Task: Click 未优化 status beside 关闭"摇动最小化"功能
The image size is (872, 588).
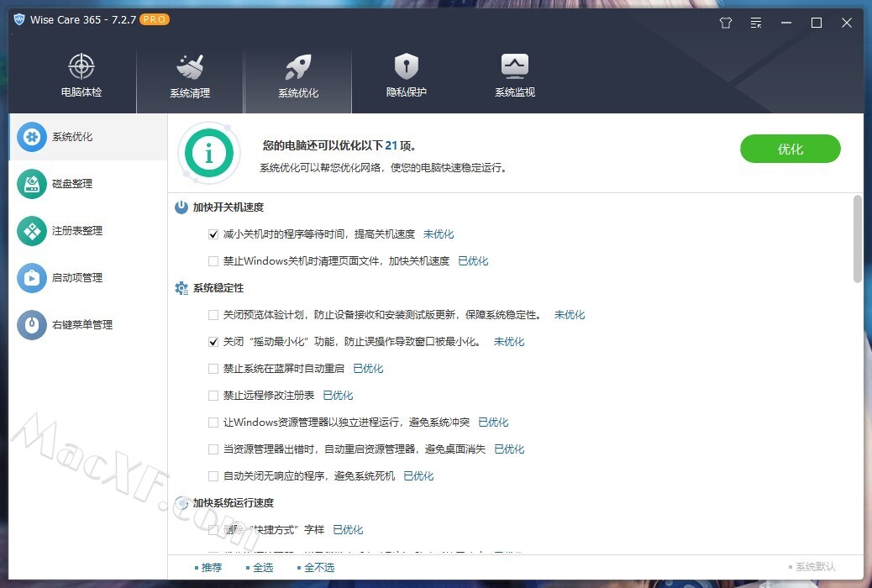Action: tap(509, 342)
